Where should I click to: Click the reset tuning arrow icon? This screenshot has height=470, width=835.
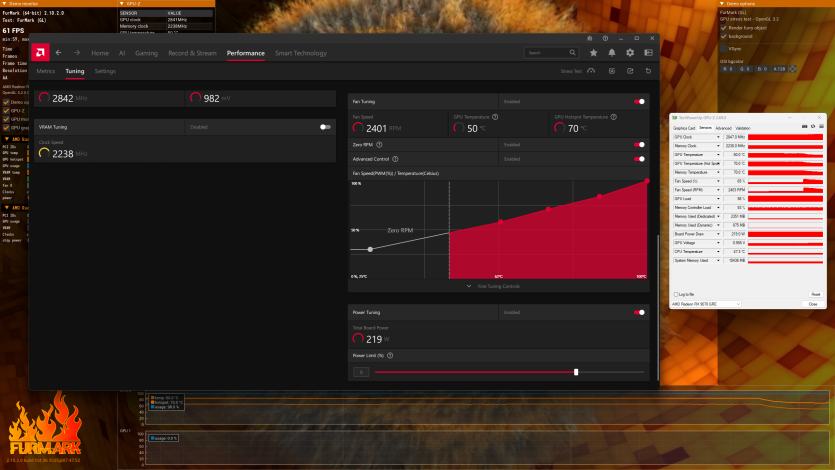[x=649, y=71]
